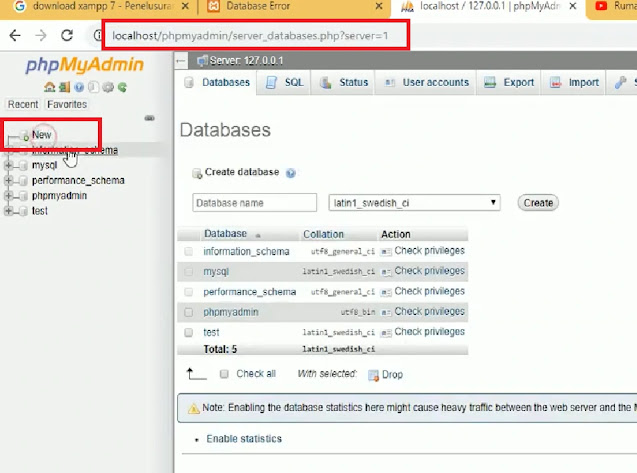Image resolution: width=637 pixels, height=473 pixels.
Task: Click the copy/documentation page icon in sidebar
Action: [93, 87]
